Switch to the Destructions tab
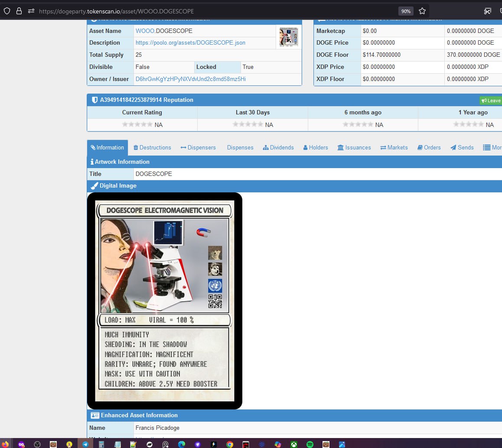502x448 pixels. [152, 147]
